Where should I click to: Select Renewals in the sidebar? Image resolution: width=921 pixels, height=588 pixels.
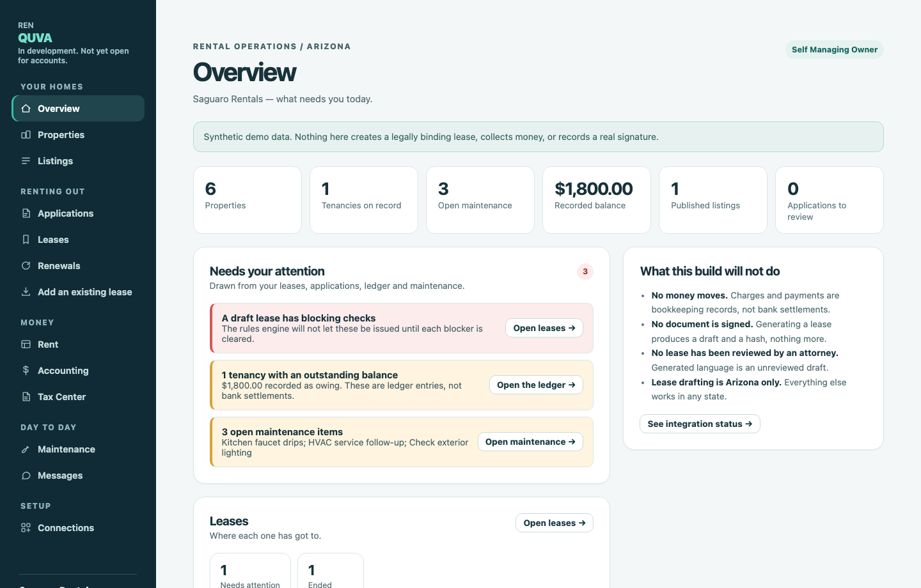pyautogui.click(x=78, y=266)
